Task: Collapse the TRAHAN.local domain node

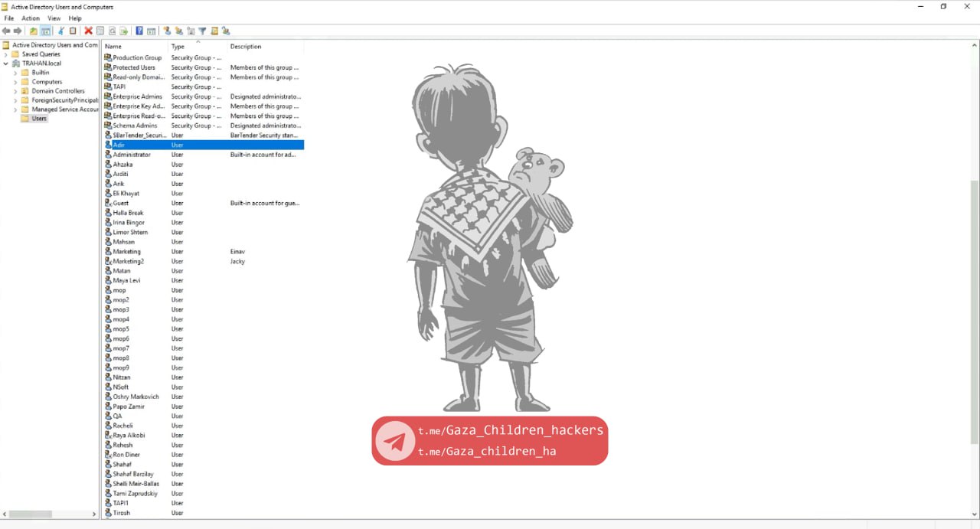Action: pos(6,64)
